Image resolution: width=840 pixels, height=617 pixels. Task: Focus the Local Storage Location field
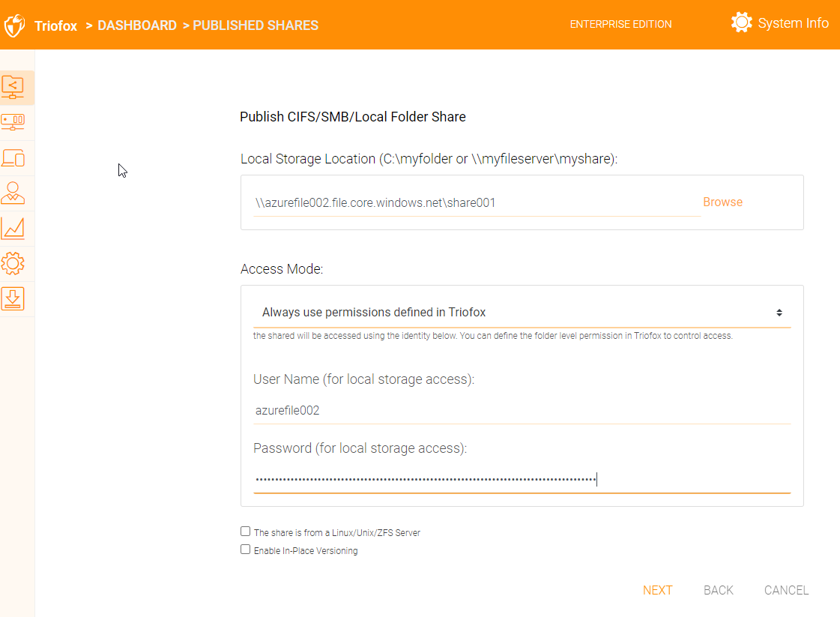click(x=477, y=203)
